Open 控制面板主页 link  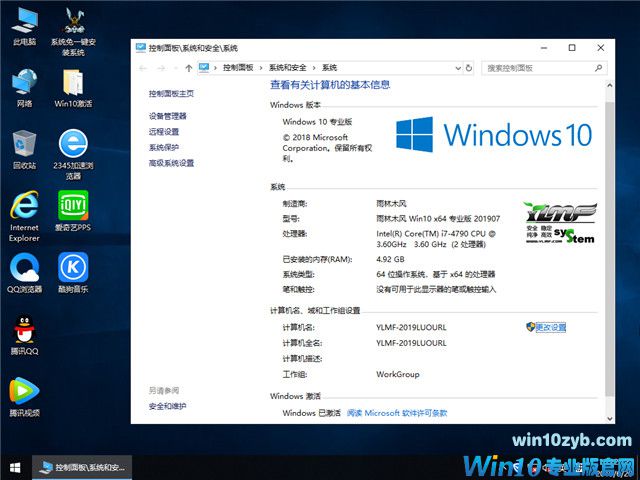[x=171, y=93]
